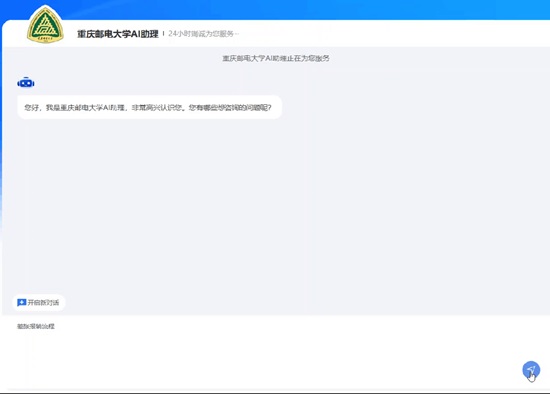Click the blue chat-plus icon beside 开启新对话
The width and height of the screenshot is (550, 394).
coord(21,302)
